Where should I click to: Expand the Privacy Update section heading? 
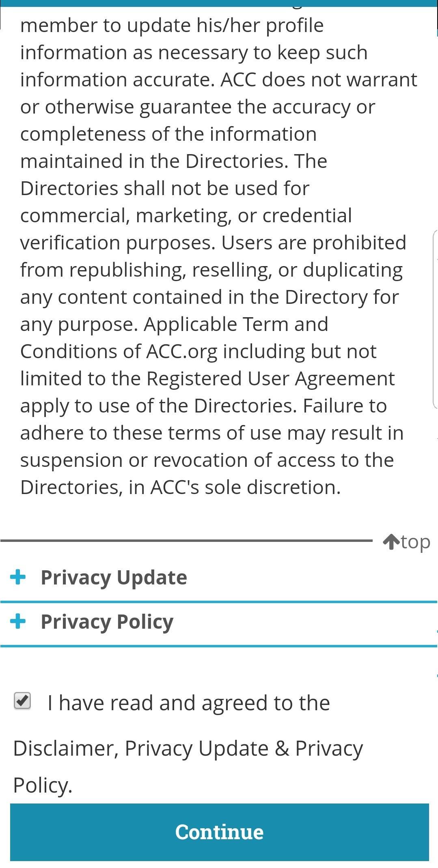[114, 577]
